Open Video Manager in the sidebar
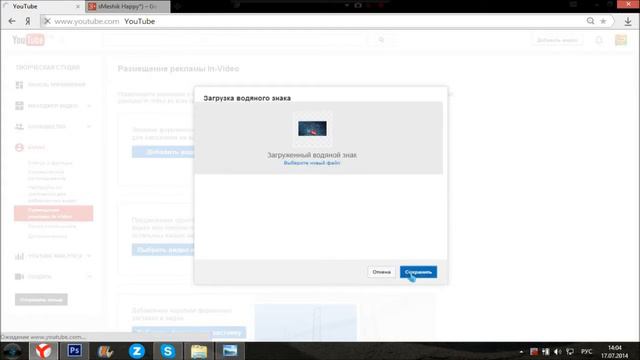 pos(53,106)
